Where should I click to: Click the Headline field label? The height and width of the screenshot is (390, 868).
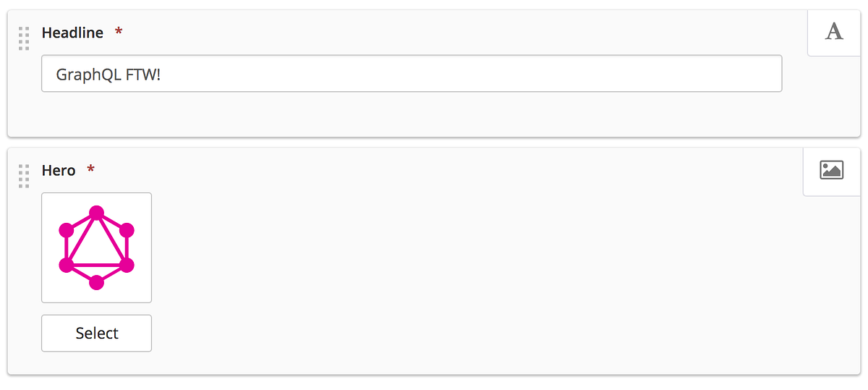point(72,33)
